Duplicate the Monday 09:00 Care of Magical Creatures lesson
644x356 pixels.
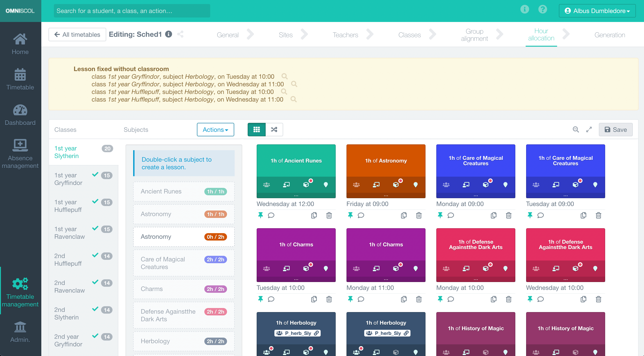click(x=494, y=215)
